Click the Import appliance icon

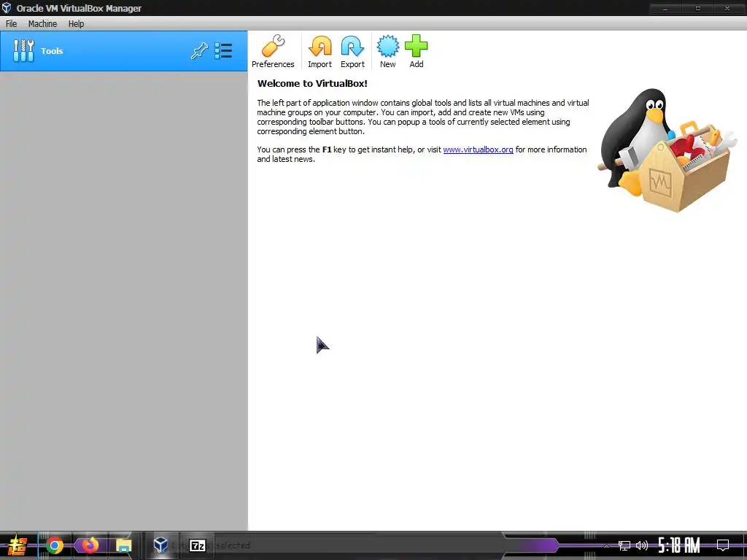coord(320,52)
